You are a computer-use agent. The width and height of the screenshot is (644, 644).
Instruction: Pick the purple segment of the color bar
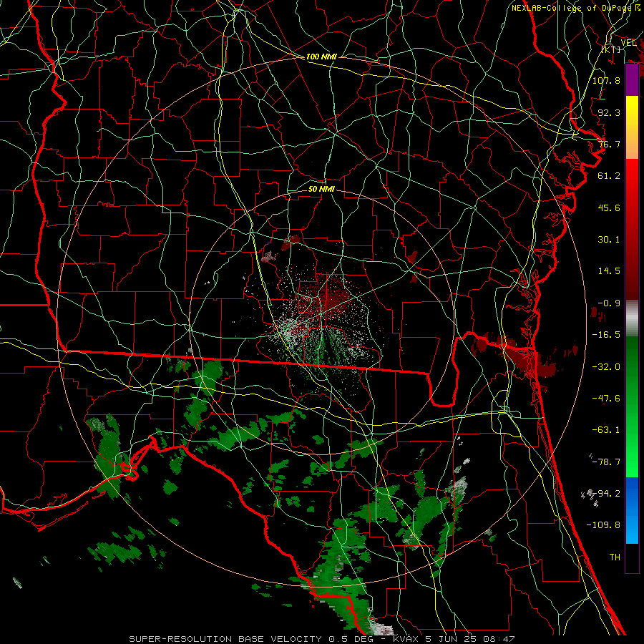click(632, 80)
